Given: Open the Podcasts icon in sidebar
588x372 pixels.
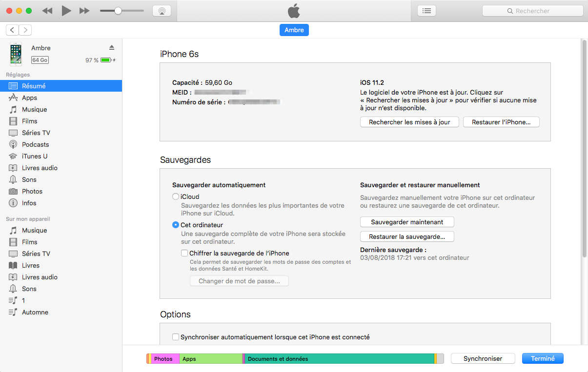Looking at the screenshot, I should coord(13,144).
